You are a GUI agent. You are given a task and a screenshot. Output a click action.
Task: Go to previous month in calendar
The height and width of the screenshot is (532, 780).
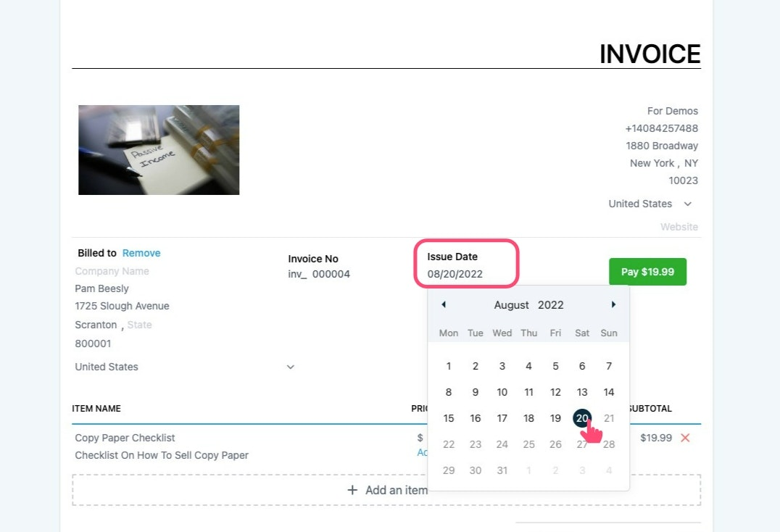point(444,304)
